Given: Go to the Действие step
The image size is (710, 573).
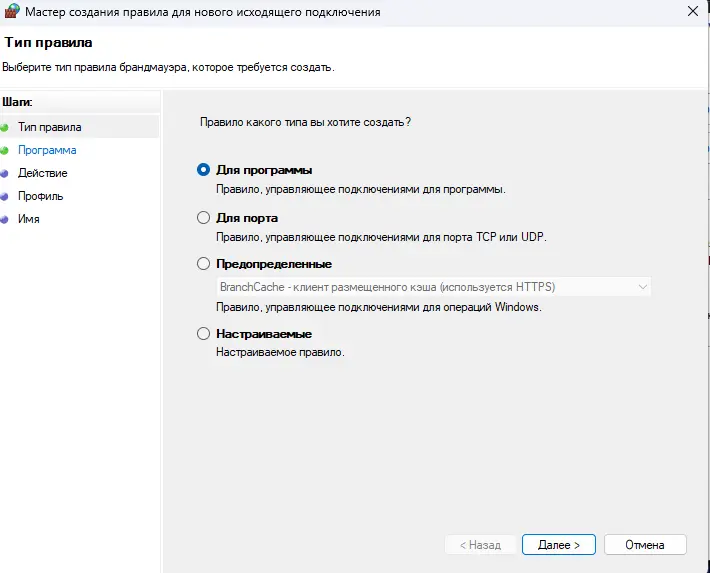Looking at the screenshot, I should pyautogui.click(x=43, y=173).
